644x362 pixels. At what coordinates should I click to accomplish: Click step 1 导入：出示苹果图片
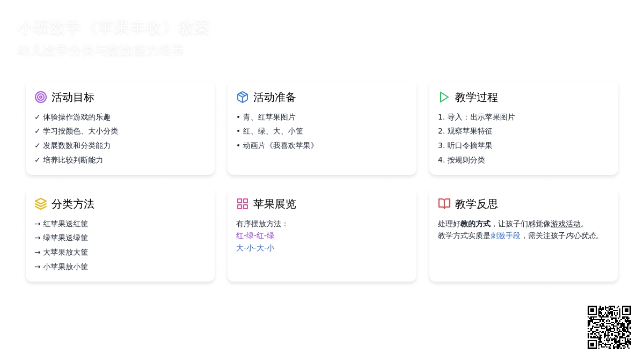coord(476,117)
